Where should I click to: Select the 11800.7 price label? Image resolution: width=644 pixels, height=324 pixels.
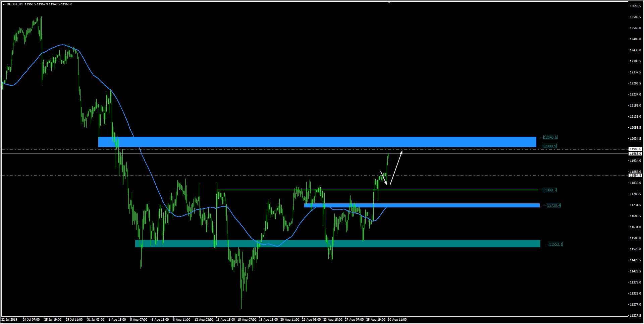[549, 190]
